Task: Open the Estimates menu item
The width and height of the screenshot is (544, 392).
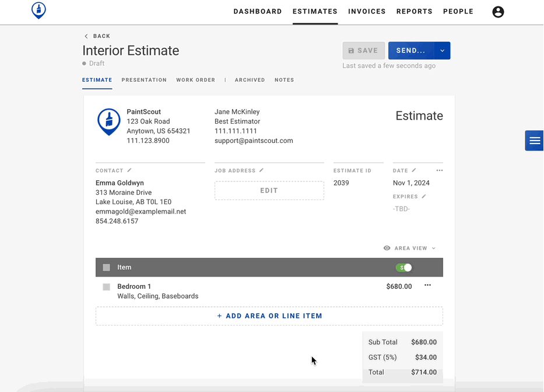Action: (315, 12)
